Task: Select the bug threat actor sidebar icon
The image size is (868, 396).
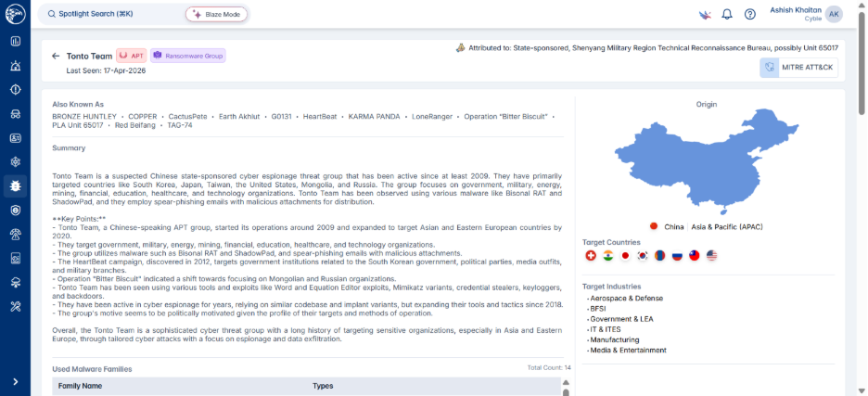Action: [x=16, y=186]
